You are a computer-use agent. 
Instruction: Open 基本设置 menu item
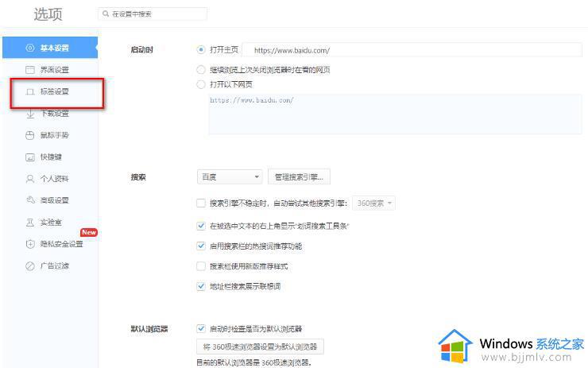click(x=50, y=48)
